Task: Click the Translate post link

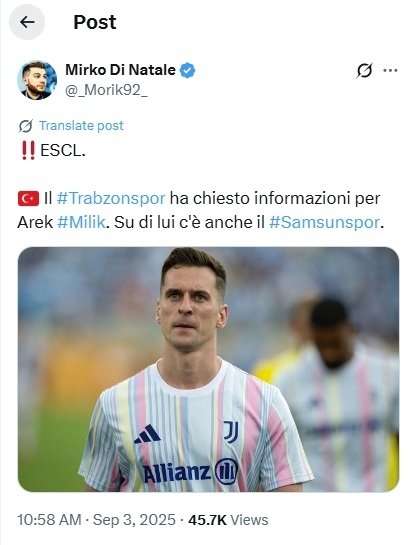Action: point(81,125)
